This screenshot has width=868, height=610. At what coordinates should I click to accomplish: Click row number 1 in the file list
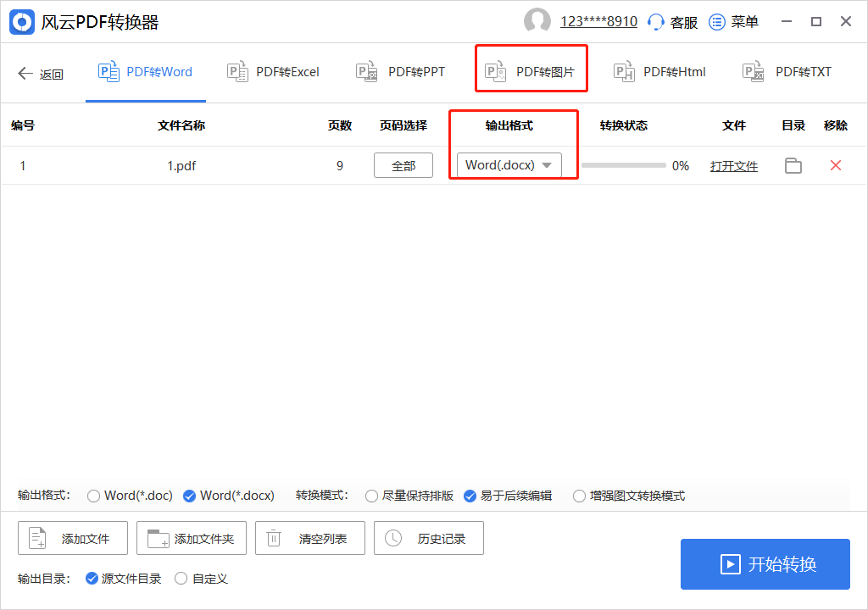[23, 165]
